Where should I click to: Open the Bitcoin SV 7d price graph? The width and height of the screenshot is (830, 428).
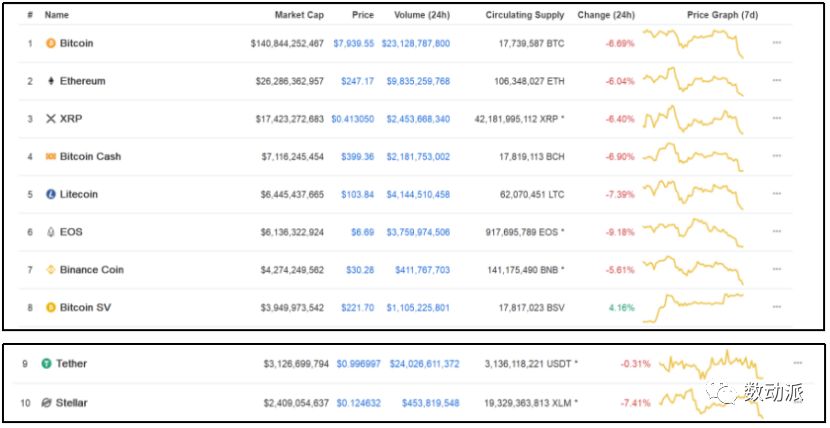pyautogui.click(x=693, y=307)
